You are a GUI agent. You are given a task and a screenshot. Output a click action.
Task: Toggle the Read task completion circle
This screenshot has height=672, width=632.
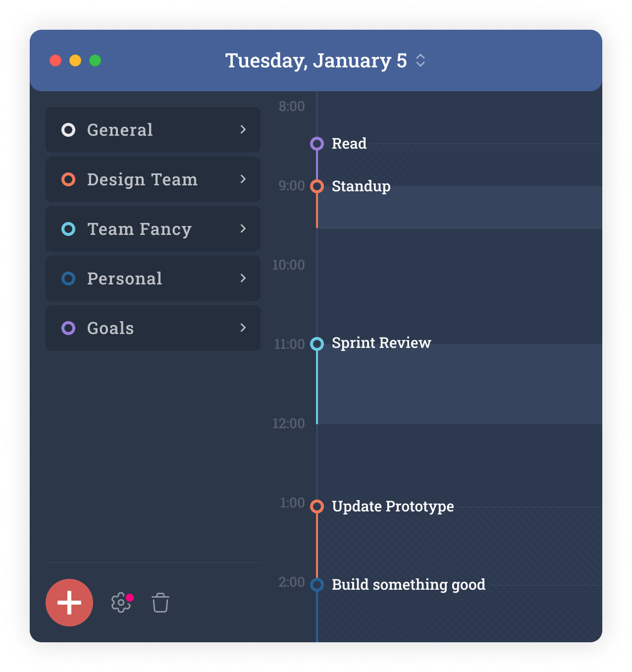pos(317,144)
